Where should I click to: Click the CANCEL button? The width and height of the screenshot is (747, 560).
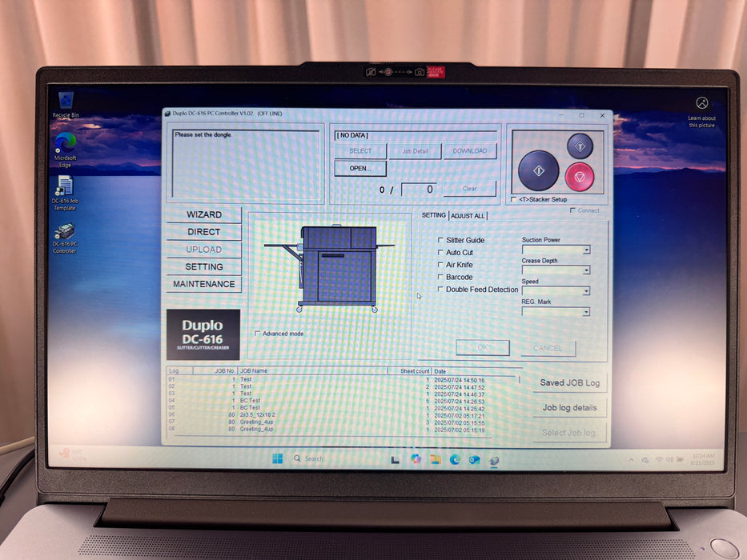(548, 348)
